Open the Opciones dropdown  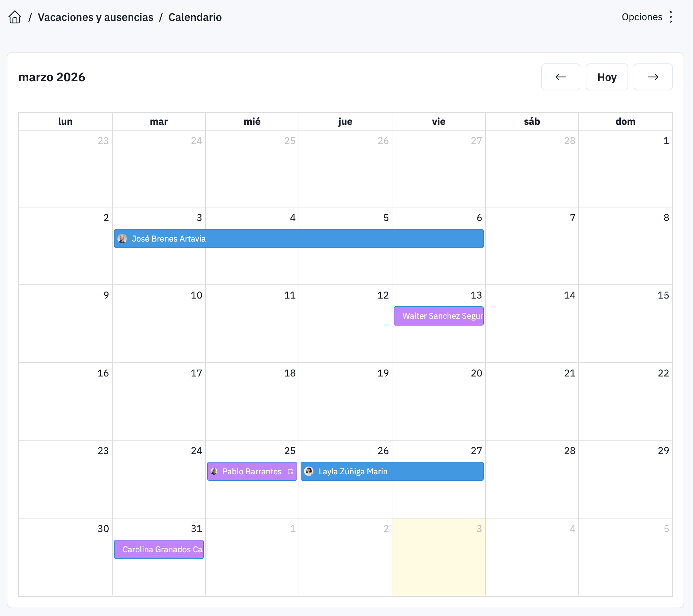[x=641, y=17]
